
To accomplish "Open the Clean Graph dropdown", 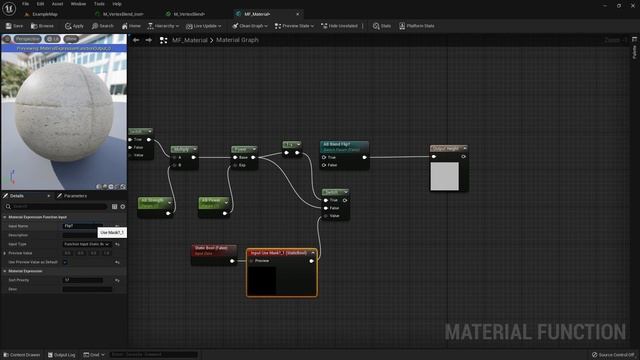I will (250, 26).
